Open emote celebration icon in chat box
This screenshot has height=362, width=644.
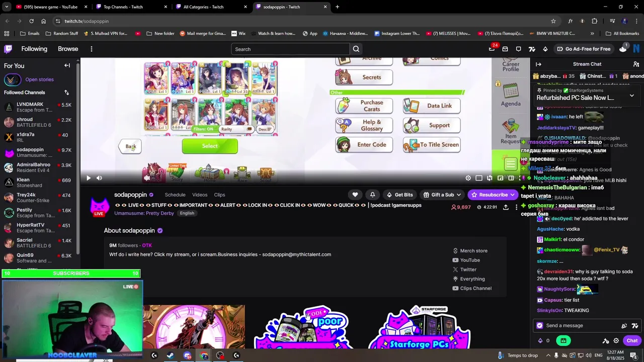click(624, 325)
